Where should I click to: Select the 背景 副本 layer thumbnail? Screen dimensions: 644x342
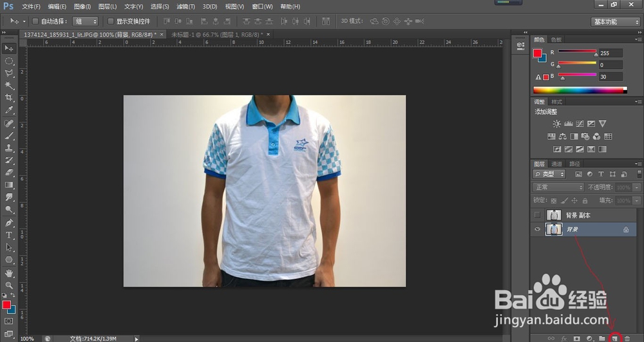(x=554, y=214)
